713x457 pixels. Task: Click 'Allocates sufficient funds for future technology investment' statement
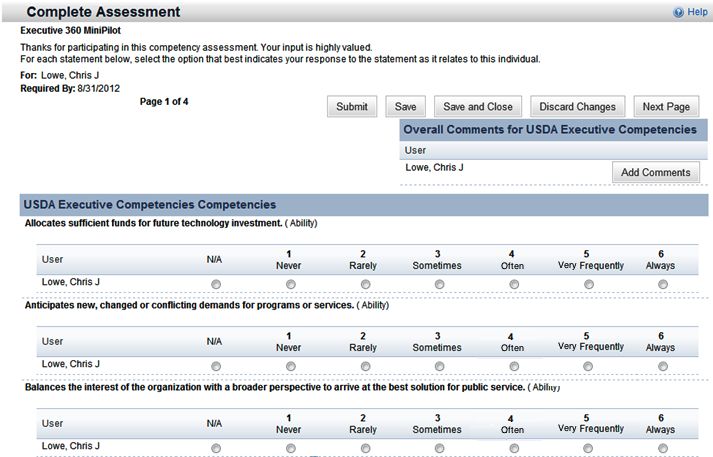click(x=154, y=223)
